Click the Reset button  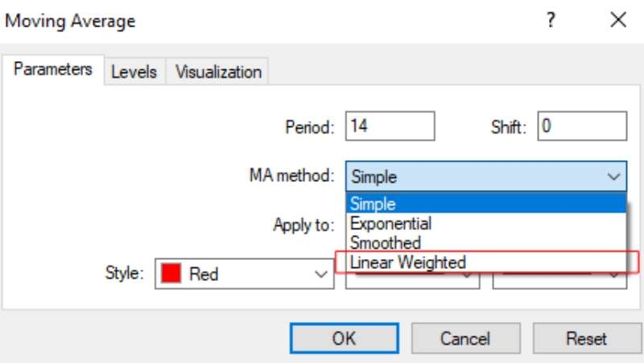click(587, 338)
